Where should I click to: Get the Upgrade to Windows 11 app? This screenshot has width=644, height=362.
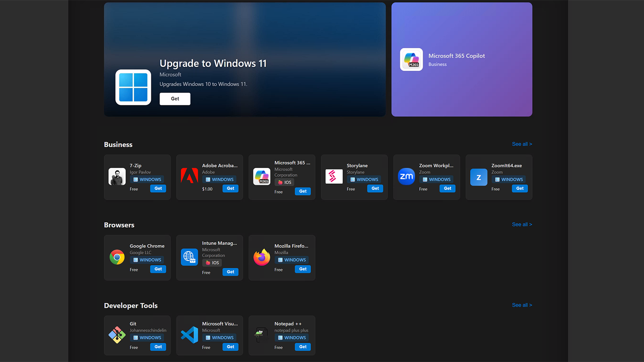175,99
